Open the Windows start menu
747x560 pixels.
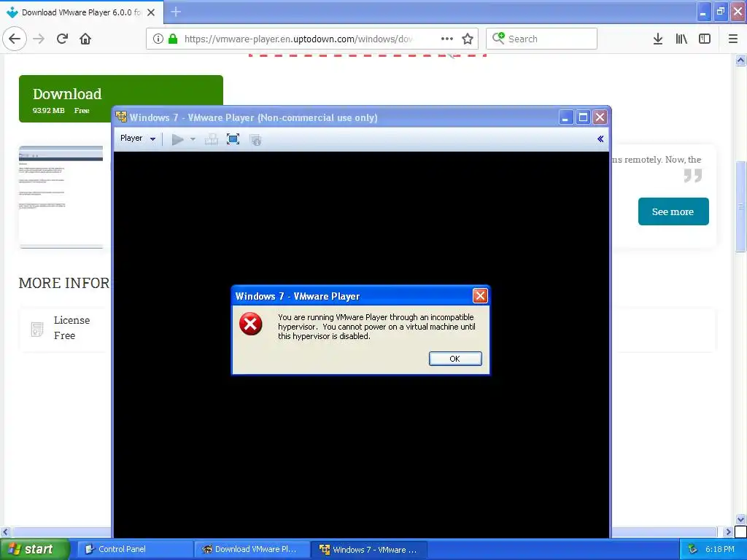click(x=35, y=549)
